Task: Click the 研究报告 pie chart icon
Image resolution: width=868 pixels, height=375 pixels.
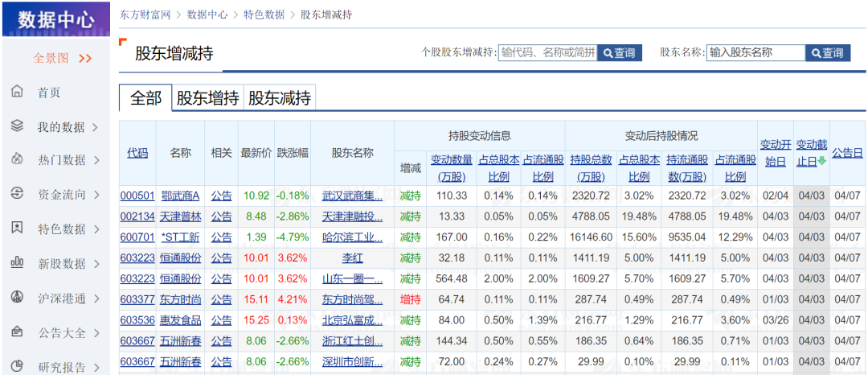Action: point(17,365)
